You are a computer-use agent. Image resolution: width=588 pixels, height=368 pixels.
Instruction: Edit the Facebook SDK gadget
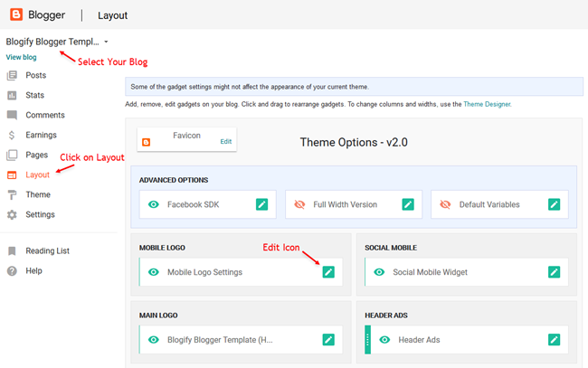[x=261, y=204]
